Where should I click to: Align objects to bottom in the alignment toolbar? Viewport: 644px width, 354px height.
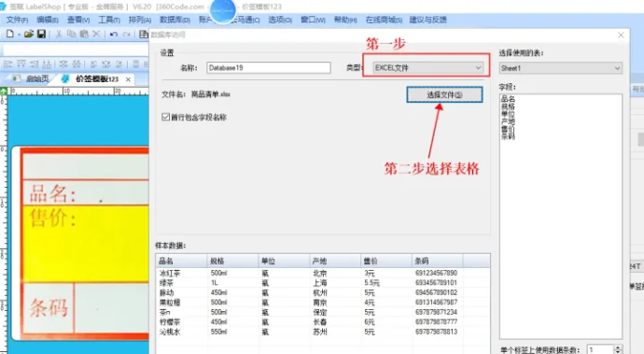(x=48, y=64)
